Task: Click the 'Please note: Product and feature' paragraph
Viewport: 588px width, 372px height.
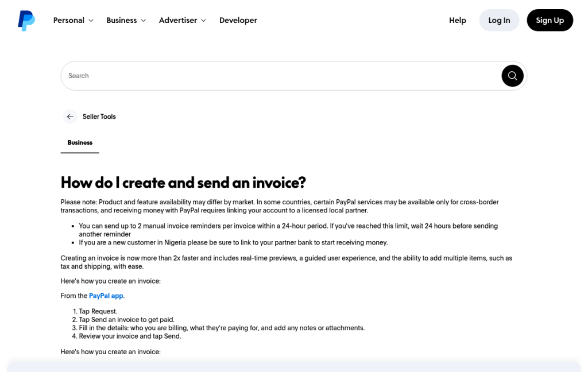Action: click(x=280, y=206)
